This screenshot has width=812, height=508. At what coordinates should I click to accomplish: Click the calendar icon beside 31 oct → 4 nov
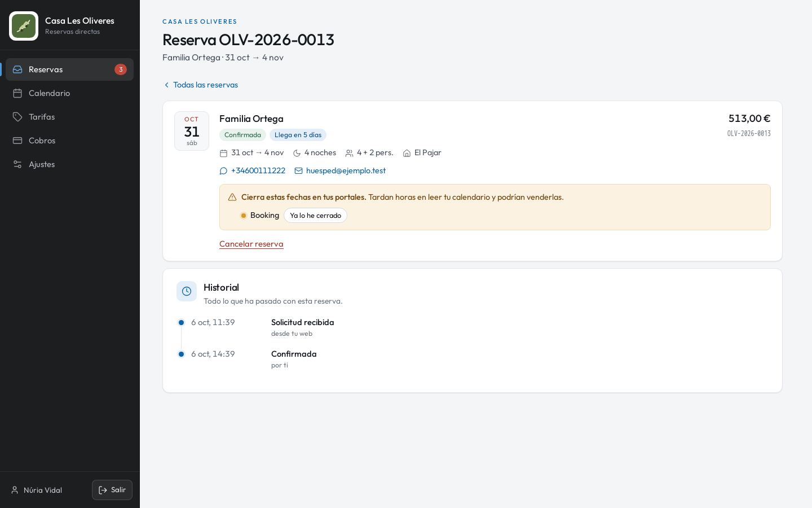pos(223,153)
